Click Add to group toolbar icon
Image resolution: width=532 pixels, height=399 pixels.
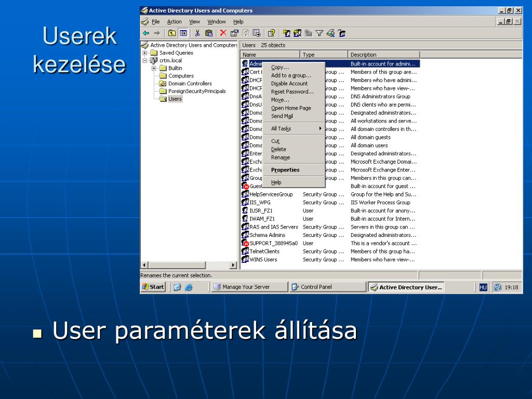(342, 33)
